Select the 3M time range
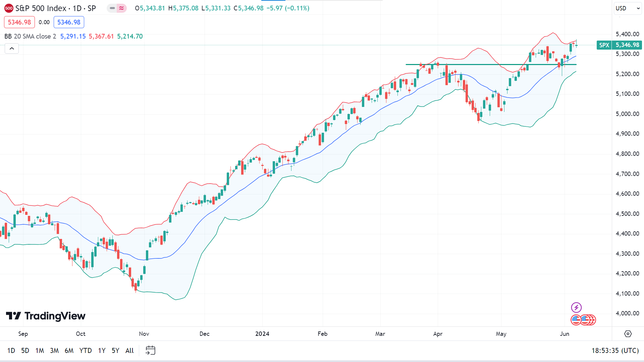The height and width of the screenshot is (362, 644). [x=54, y=351]
